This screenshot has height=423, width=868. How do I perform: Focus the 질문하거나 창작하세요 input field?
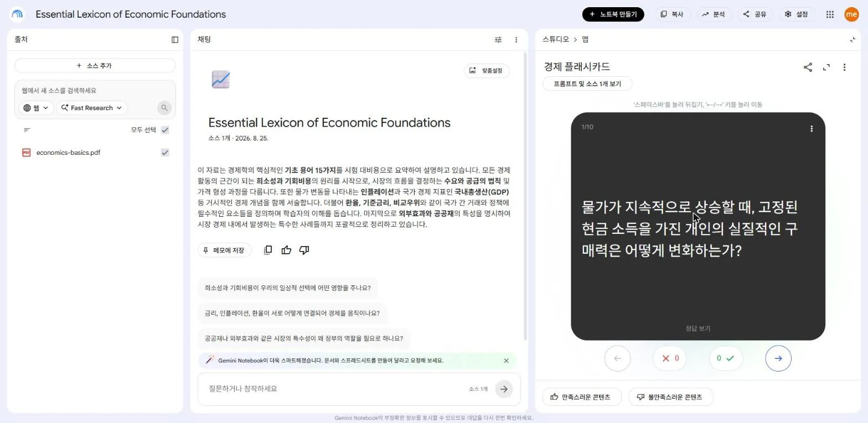pos(335,389)
